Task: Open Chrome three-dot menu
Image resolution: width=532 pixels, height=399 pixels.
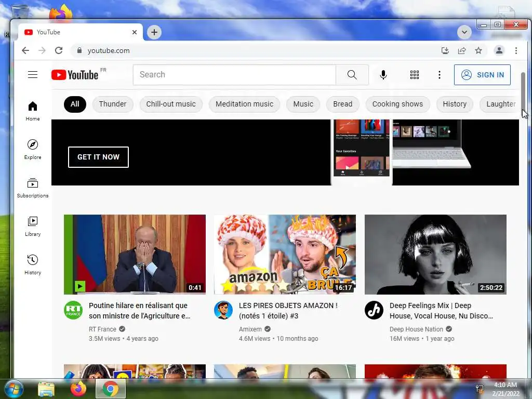Action: point(516,50)
